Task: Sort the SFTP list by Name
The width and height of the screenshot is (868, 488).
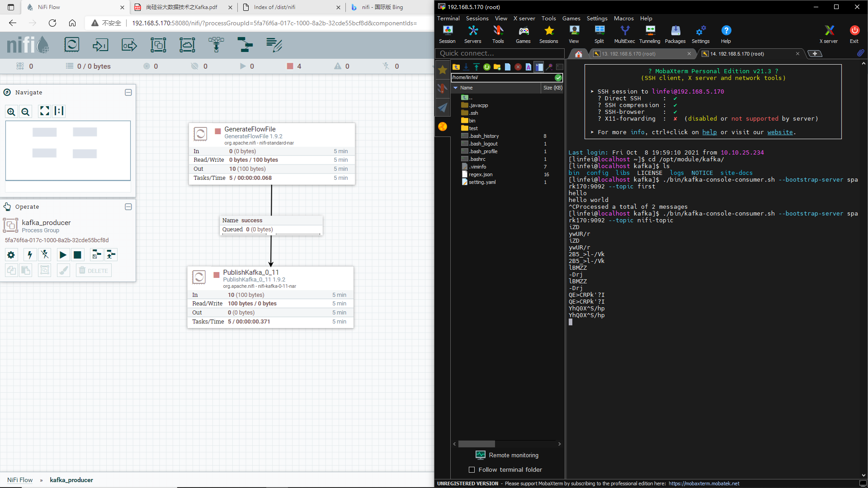Action: pyautogui.click(x=496, y=88)
